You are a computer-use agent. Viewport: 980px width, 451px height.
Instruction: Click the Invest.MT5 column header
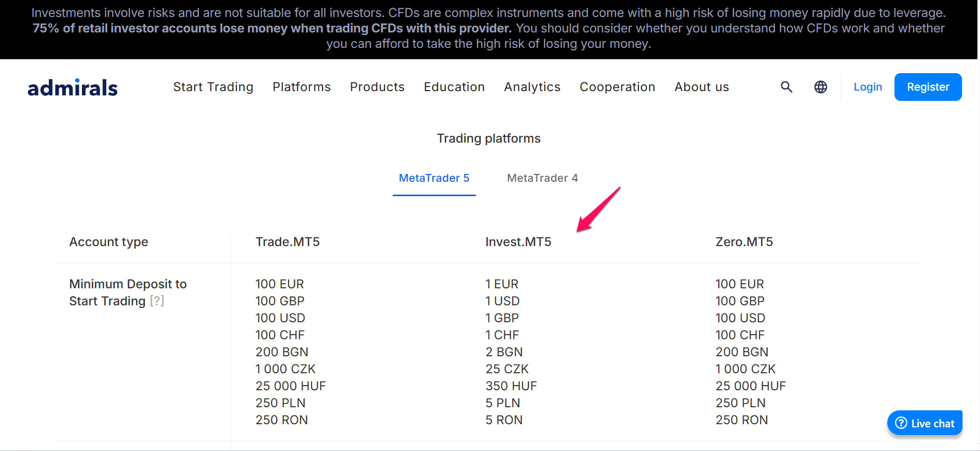(518, 242)
